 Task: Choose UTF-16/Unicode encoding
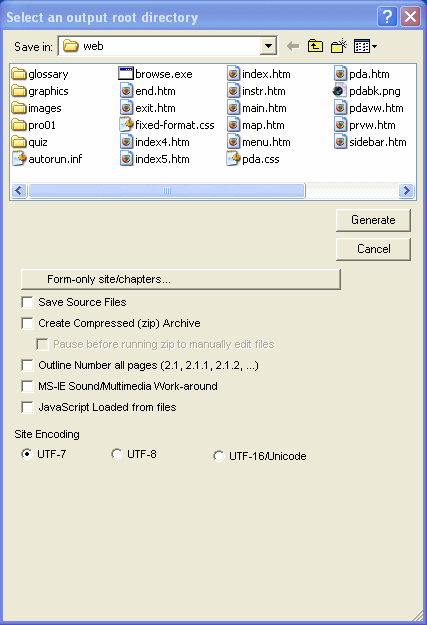[218, 456]
